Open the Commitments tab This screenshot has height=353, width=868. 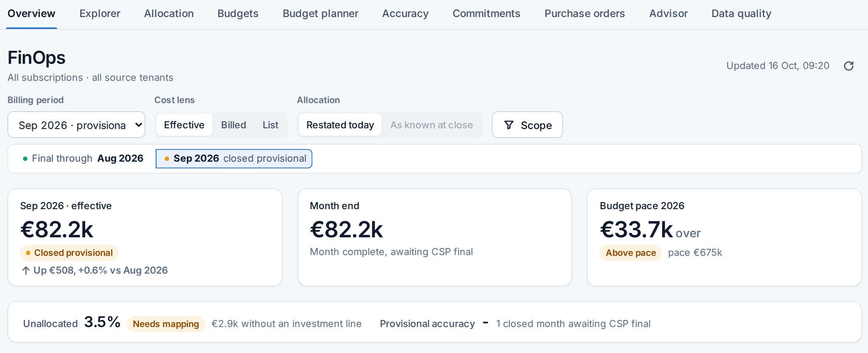click(x=486, y=14)
